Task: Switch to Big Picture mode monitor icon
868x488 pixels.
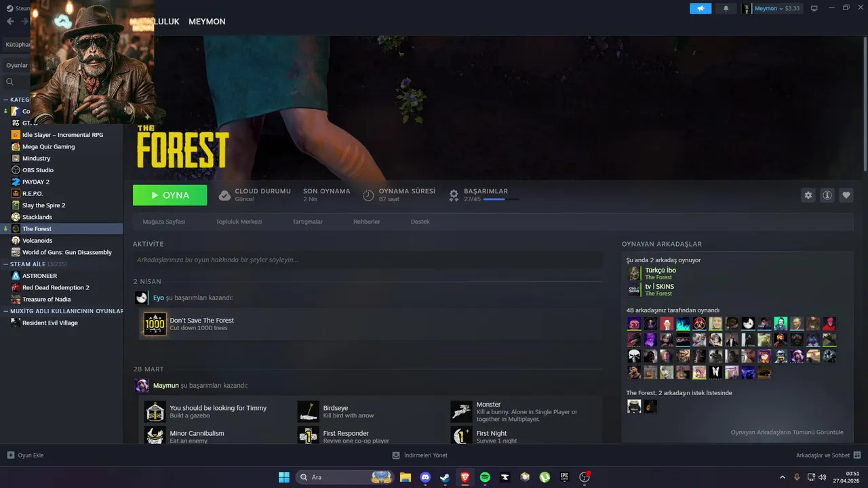Action: [x=814, y=8]
